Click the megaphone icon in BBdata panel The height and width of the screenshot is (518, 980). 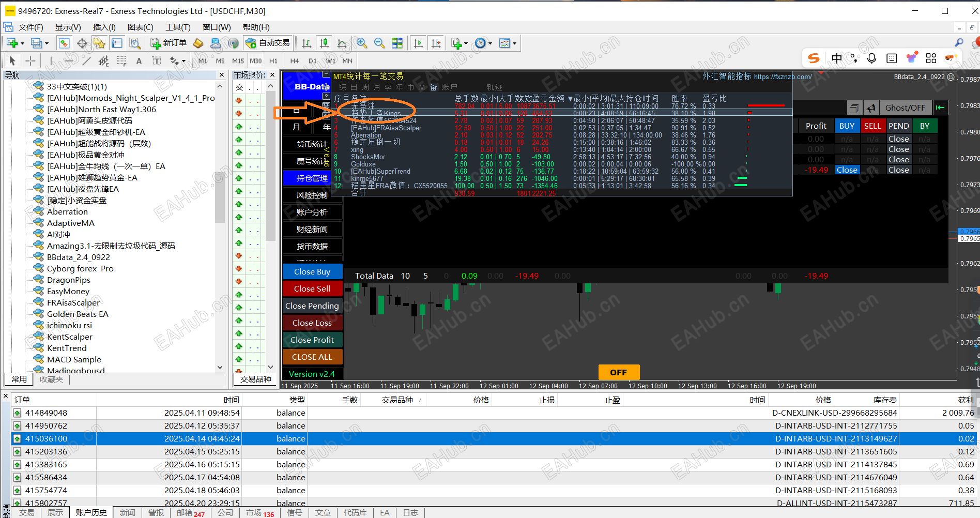[871, 108]
